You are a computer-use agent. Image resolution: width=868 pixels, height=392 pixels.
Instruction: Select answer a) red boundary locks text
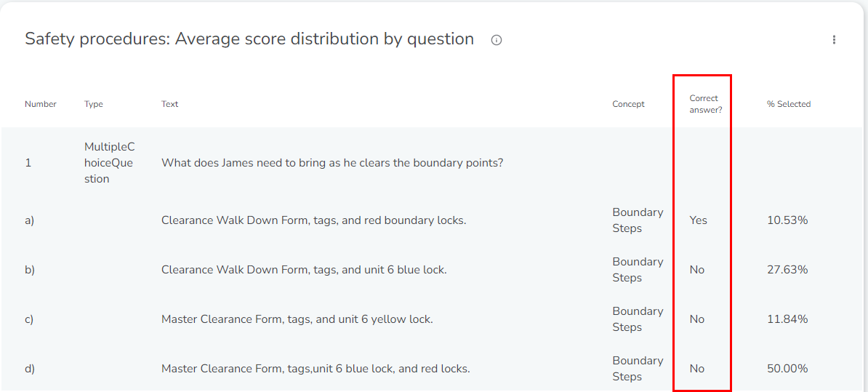coord(314,220)
